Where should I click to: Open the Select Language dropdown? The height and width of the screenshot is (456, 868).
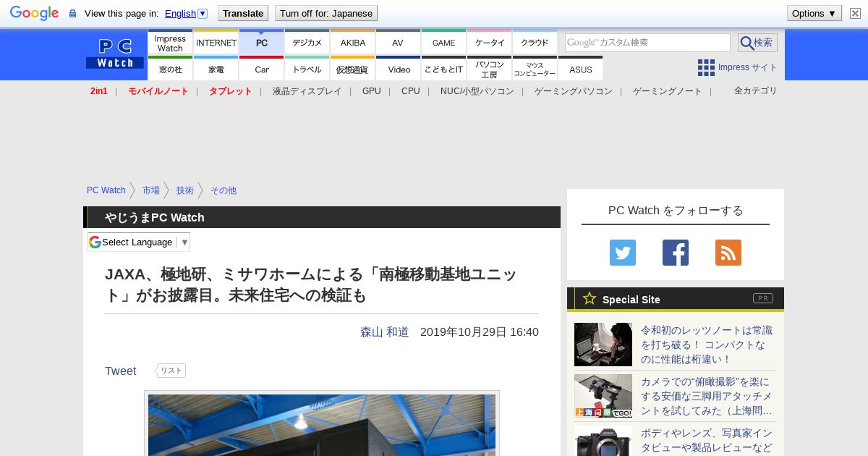pos(139,242)
